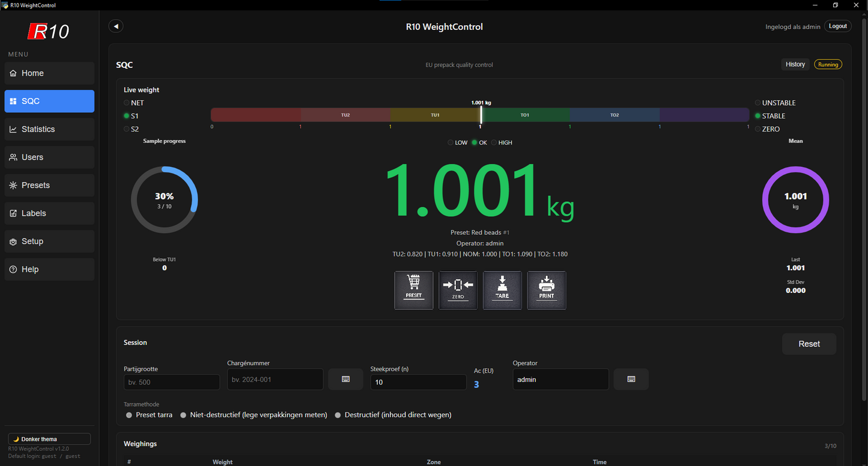
Task: Click the back arrow icon in header
Action: [116, 26]
